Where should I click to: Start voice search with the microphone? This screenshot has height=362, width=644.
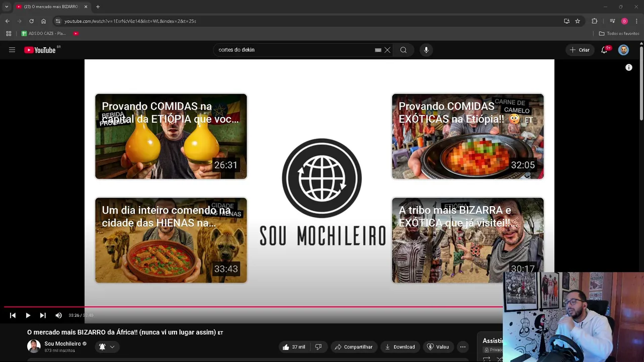[x=426, y=50]
